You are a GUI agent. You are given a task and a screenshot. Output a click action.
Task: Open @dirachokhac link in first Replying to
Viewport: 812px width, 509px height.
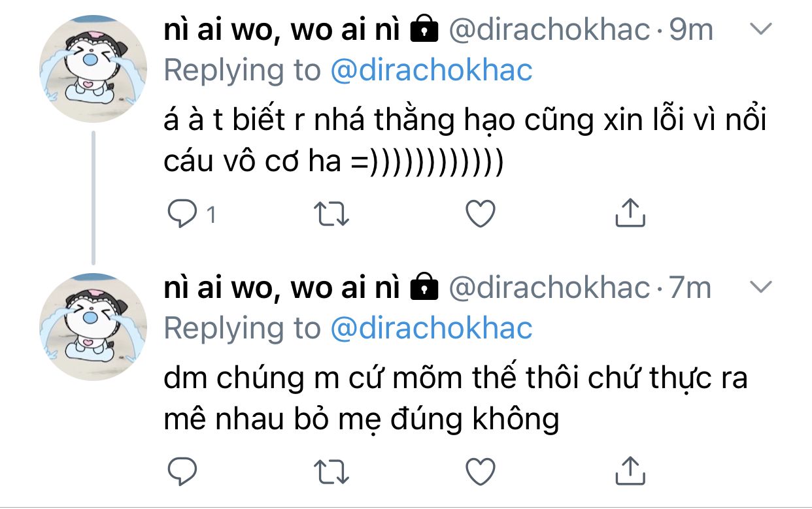click(x=431, y=70)
